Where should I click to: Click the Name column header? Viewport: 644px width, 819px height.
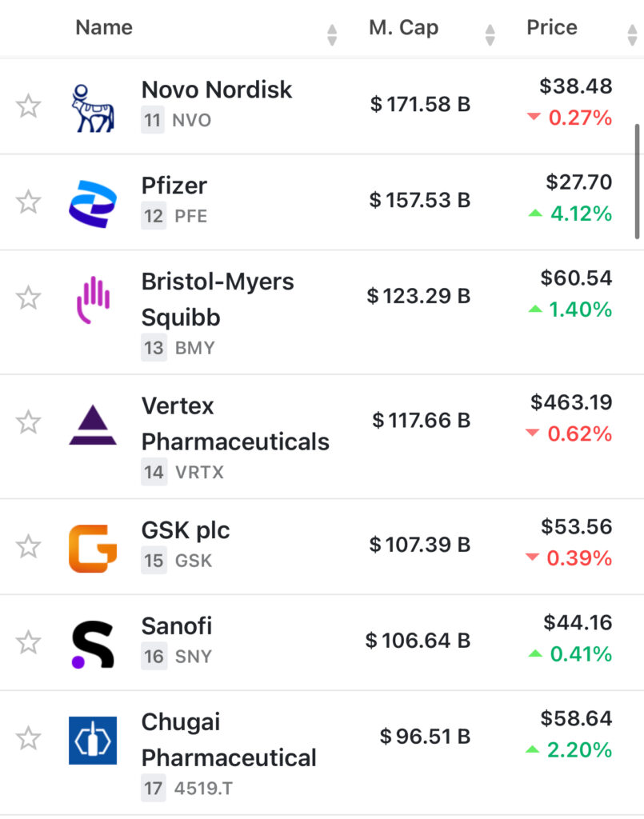point(104,28)
